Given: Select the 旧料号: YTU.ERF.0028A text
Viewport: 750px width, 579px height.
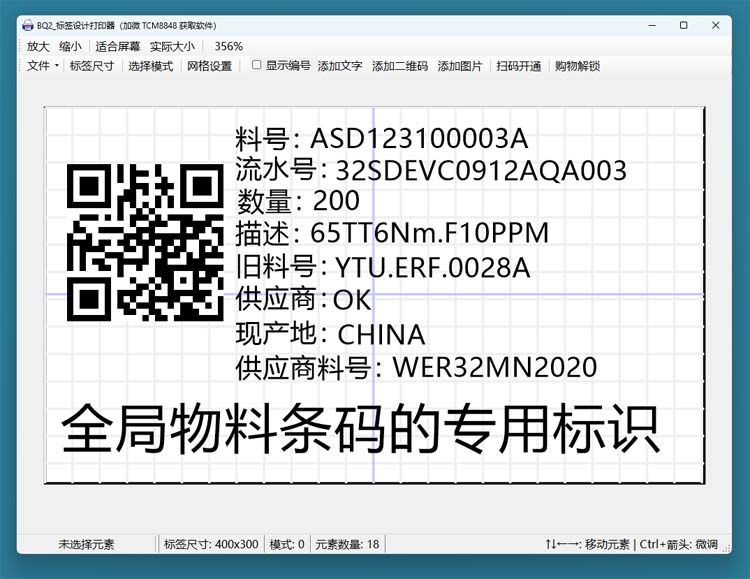Looking at the screenshot, I should click(383, 267).
